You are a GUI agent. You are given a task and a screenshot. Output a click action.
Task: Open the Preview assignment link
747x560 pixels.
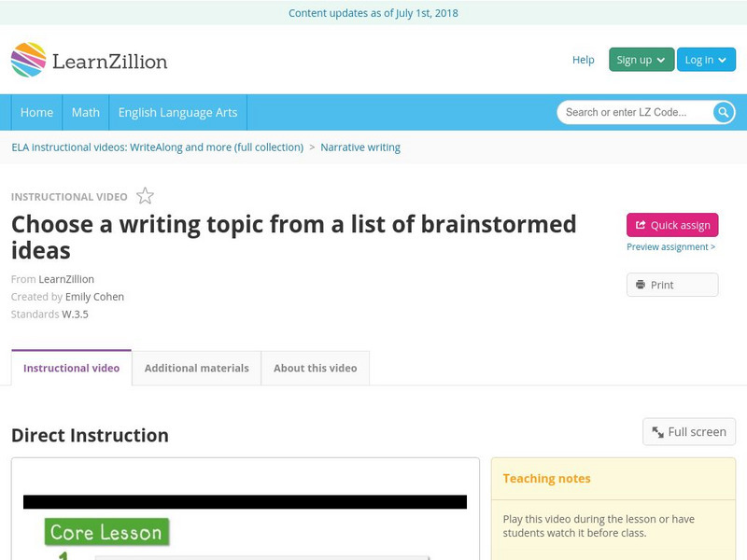click(669, 246)
